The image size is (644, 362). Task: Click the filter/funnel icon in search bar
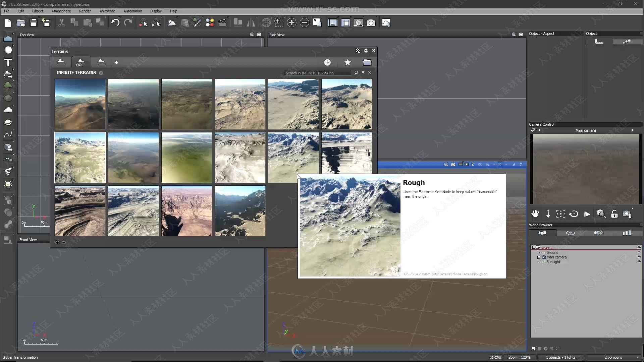[x=363, y=73]
